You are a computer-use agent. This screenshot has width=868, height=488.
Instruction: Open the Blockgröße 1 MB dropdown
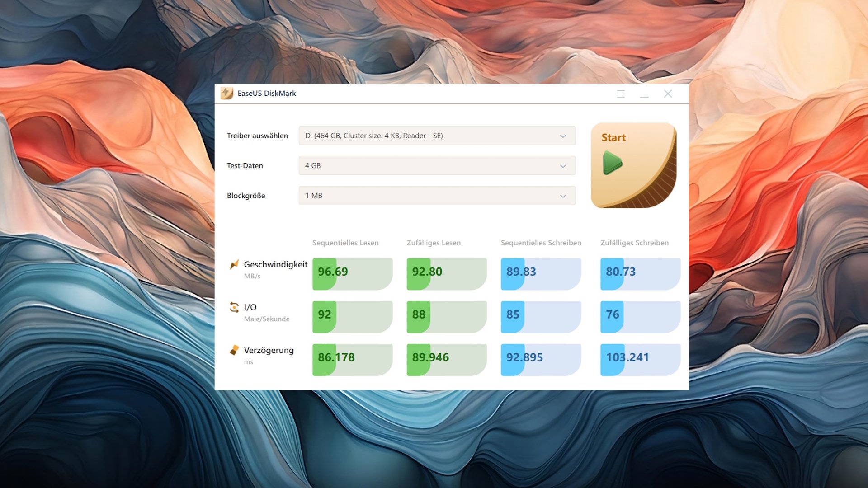(437, 196)
